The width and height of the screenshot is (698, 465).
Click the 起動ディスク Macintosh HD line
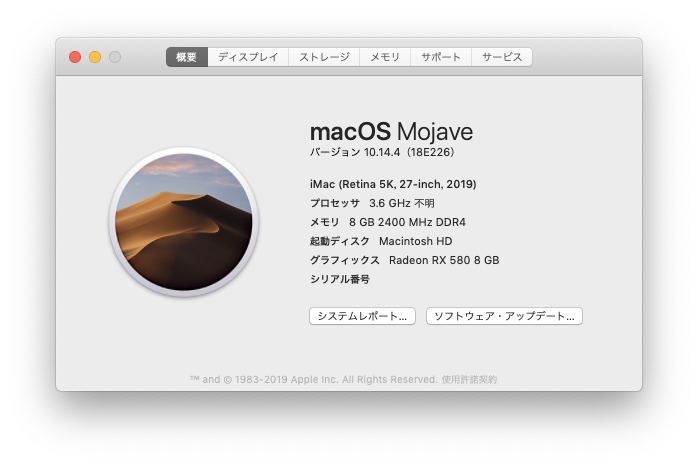(x=381, y=241)
